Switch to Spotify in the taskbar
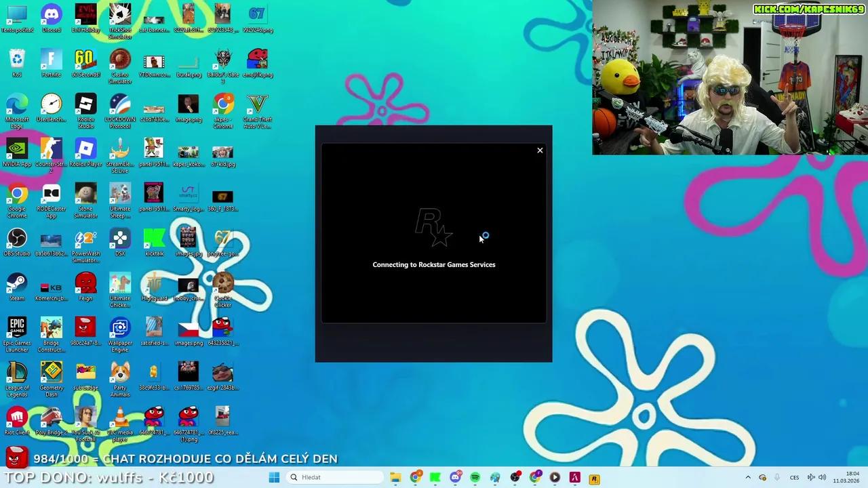The image size is (868, 488). [x=475, y=477]
